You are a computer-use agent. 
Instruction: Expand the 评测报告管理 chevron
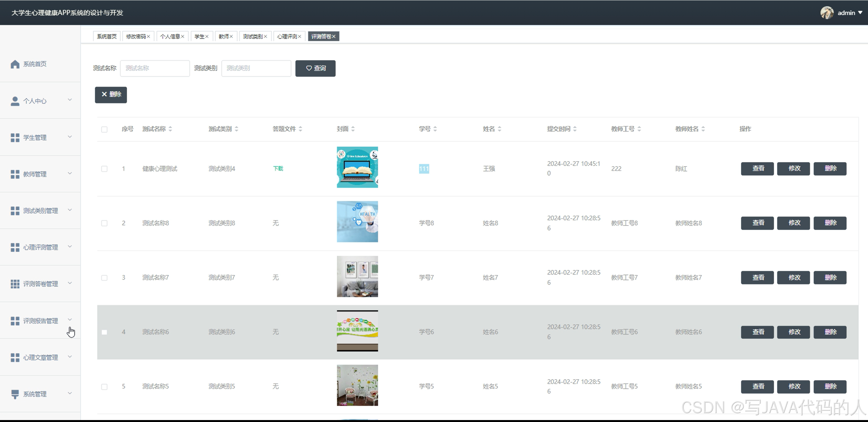click(x=70, y=320)
